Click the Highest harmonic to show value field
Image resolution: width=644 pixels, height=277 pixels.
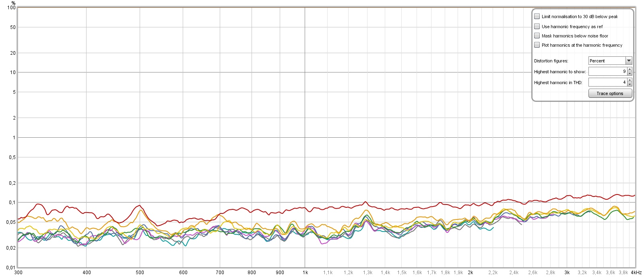click(608, 71)
